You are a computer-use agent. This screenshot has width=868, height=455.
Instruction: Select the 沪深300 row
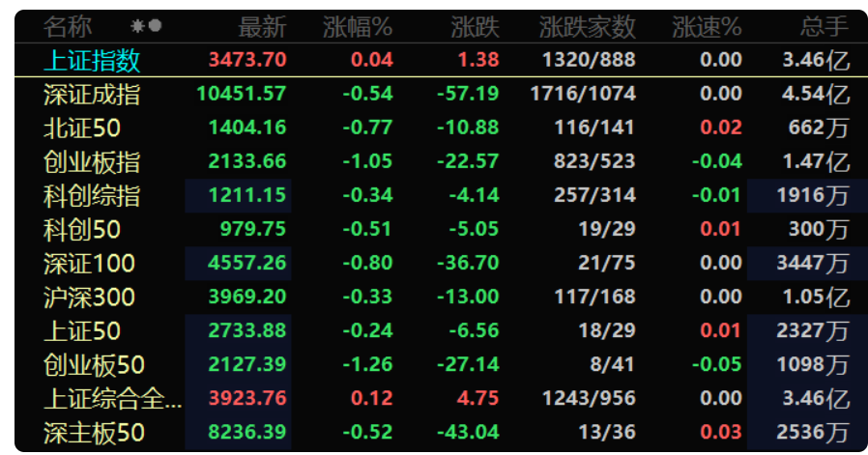click(x=441, y=298)
